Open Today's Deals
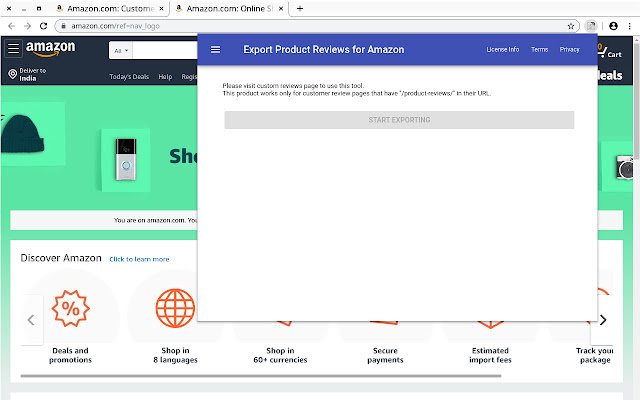Image resolution: width=640 pixels, height=400 pixels. (x=129, y=77)
